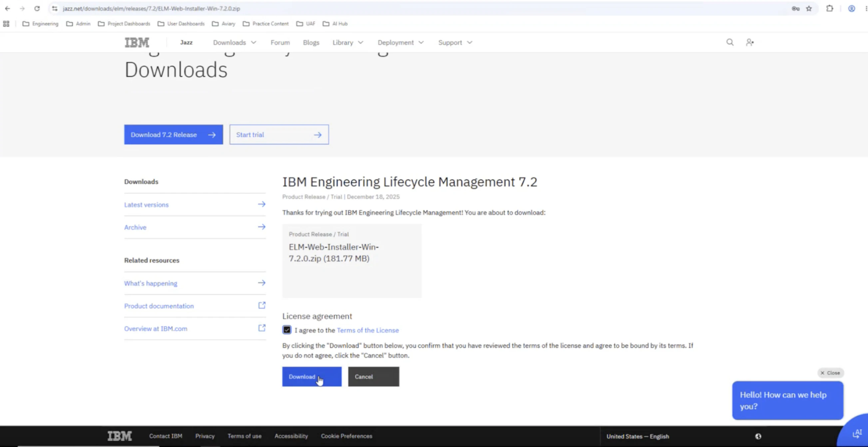Open the AI chat assistant bubble icon
Image resolution: width=868 pixels, height=447 pixels.
click(x=857, y=434)
